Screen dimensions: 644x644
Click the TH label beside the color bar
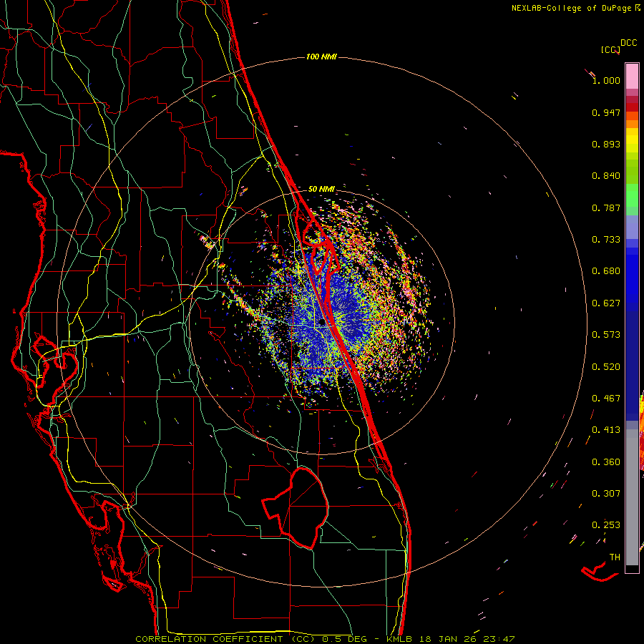coord(615,557)
